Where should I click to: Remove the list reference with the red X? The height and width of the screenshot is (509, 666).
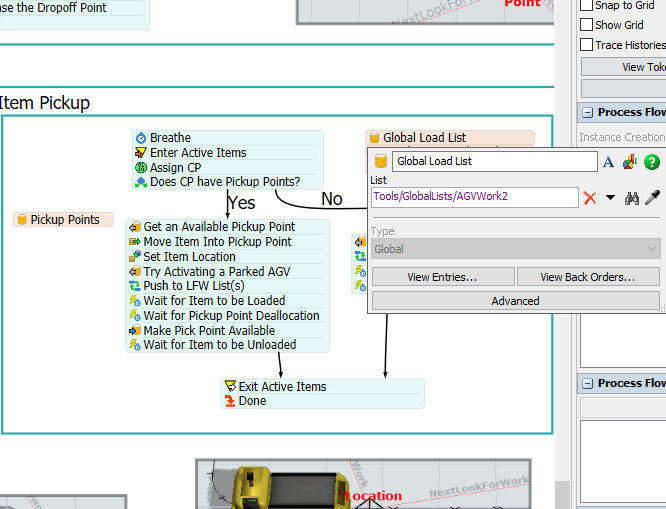pos(590,198)
